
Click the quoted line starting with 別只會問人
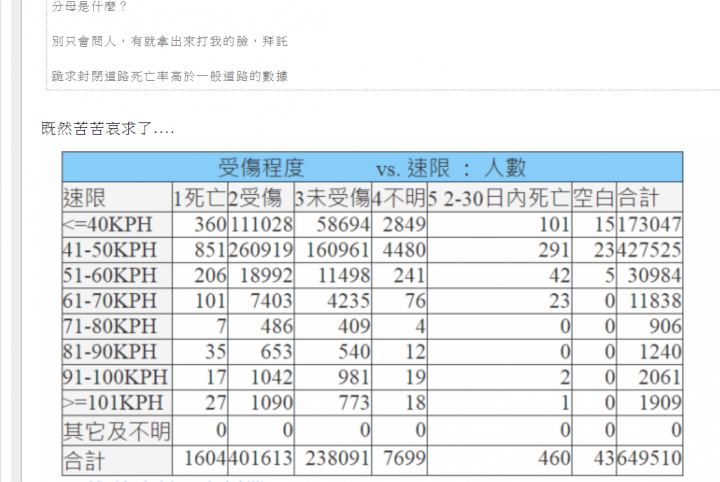tap(169, 41)
